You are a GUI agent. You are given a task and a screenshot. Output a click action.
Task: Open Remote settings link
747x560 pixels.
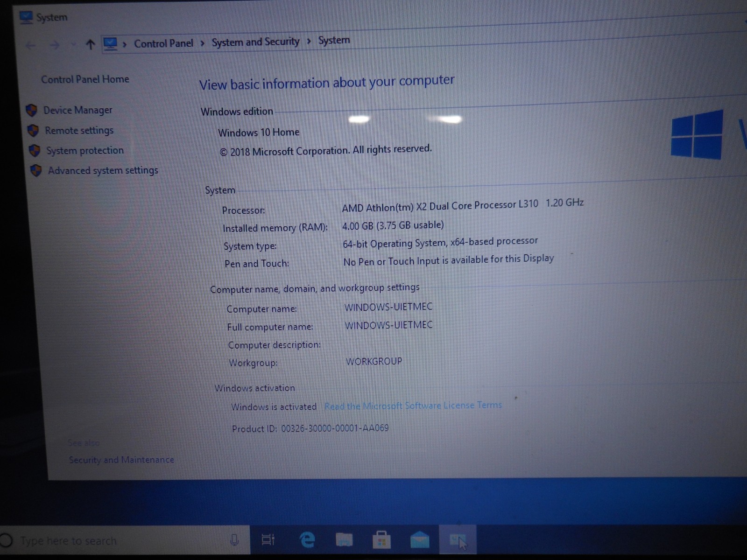click(x=79, y=130)
